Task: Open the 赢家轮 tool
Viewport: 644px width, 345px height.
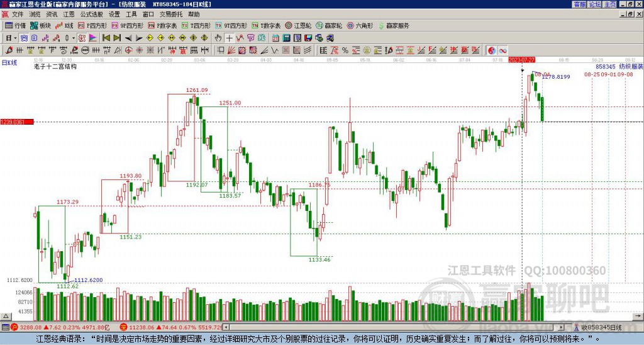Action: coord(329,25)
